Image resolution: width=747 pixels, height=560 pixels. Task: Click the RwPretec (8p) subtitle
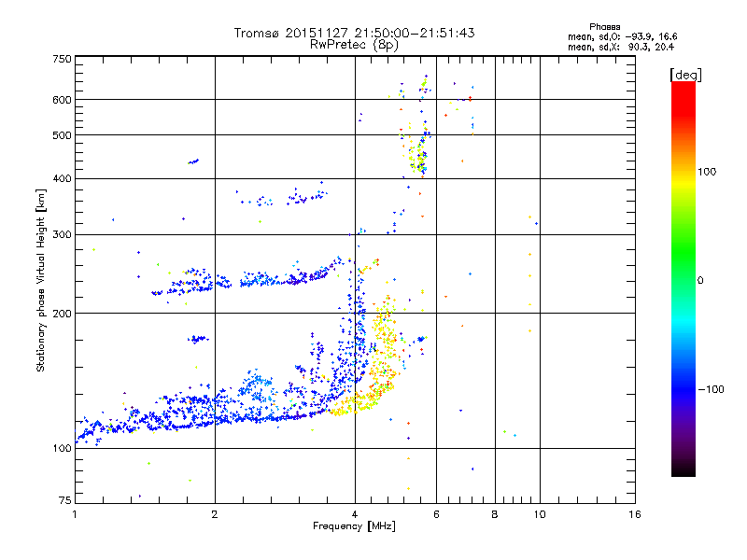click(354, 45)
